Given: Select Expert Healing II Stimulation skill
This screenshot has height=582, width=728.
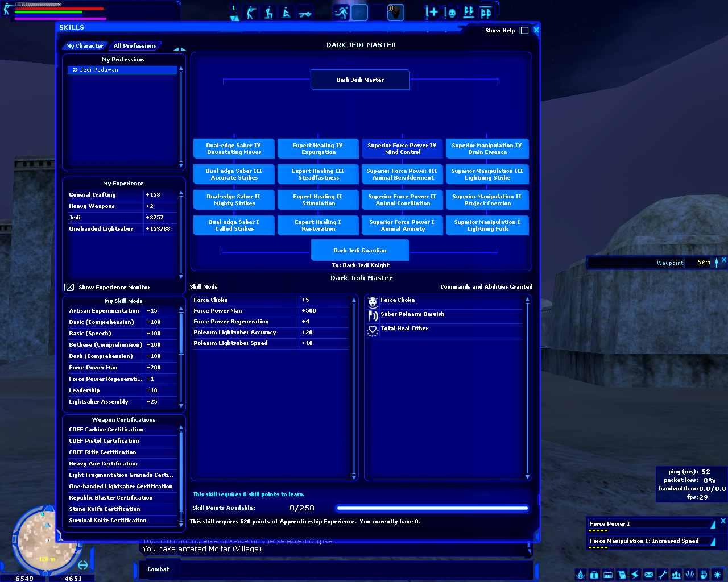Looking at the screenshot, I should (318, 200).
